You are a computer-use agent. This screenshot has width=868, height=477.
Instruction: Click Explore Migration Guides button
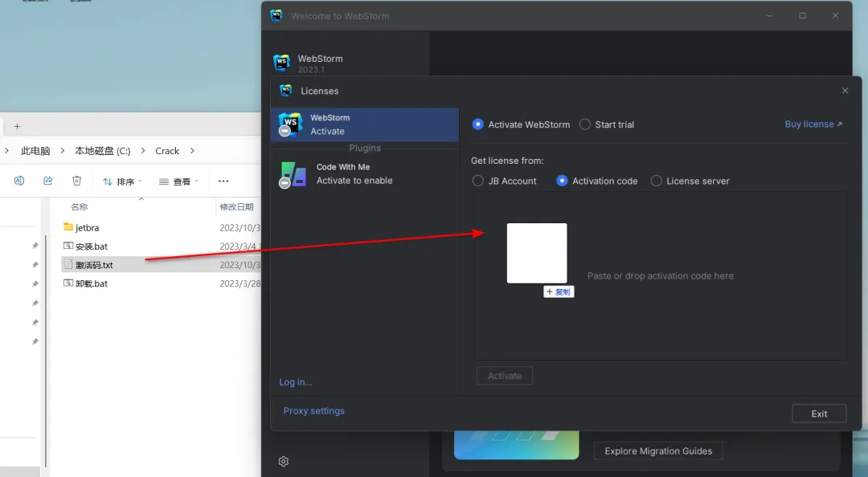click(x=658, y=451)
